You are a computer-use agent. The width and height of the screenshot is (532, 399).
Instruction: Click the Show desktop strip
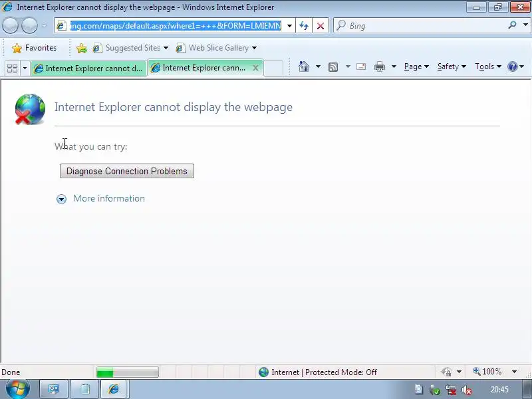point(527,389)
